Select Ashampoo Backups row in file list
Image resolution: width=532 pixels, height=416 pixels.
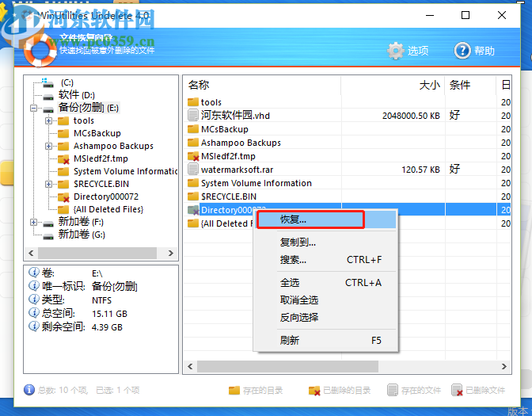(x=347, y=143)
